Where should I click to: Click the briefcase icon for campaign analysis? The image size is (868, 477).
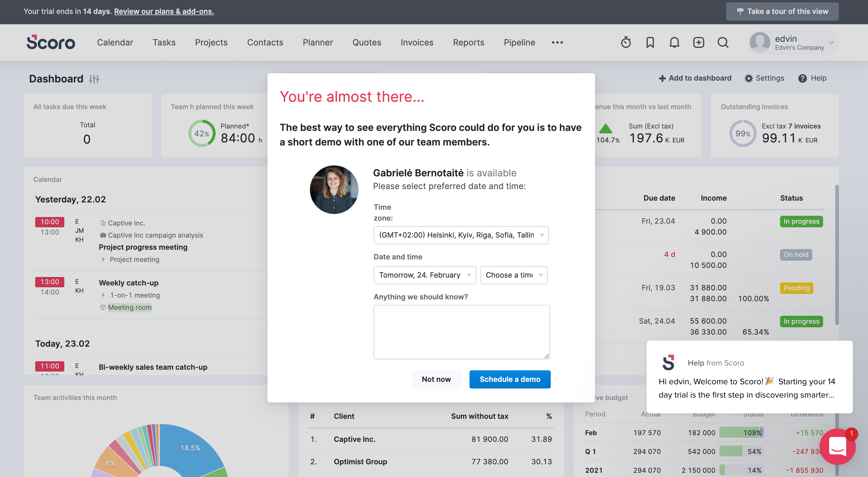(x=103, y=235)
